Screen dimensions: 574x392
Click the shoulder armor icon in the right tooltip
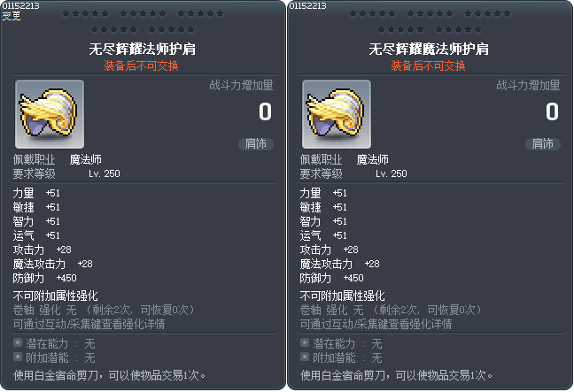[x=337, y=114]
